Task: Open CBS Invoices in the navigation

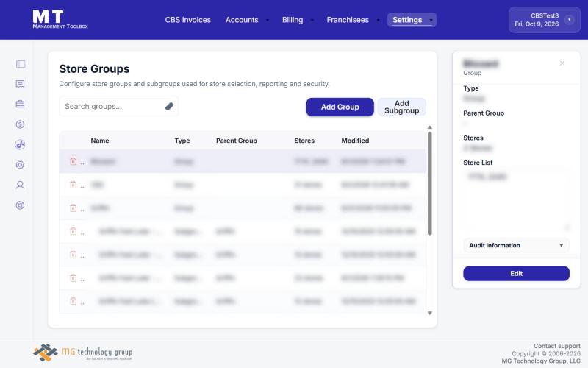Action: (x=188, y=20)
